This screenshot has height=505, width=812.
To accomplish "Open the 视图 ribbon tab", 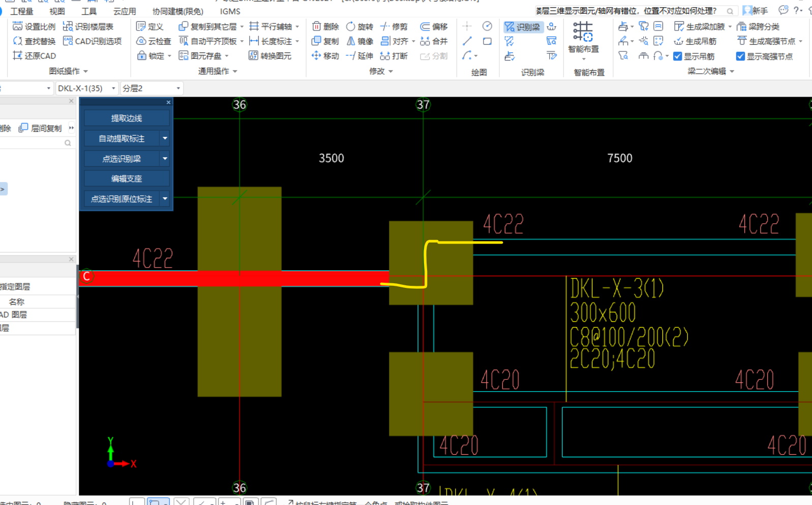I will tap(57, 11).
